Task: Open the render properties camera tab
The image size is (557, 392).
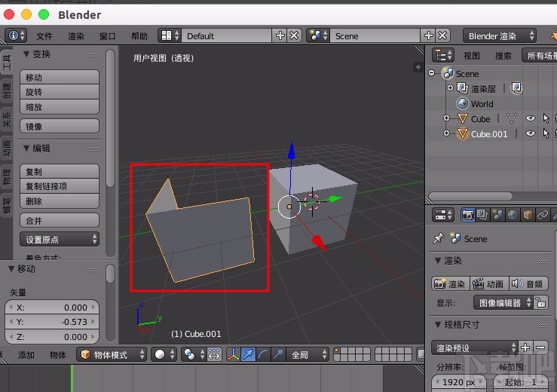Action: [467, 216]
